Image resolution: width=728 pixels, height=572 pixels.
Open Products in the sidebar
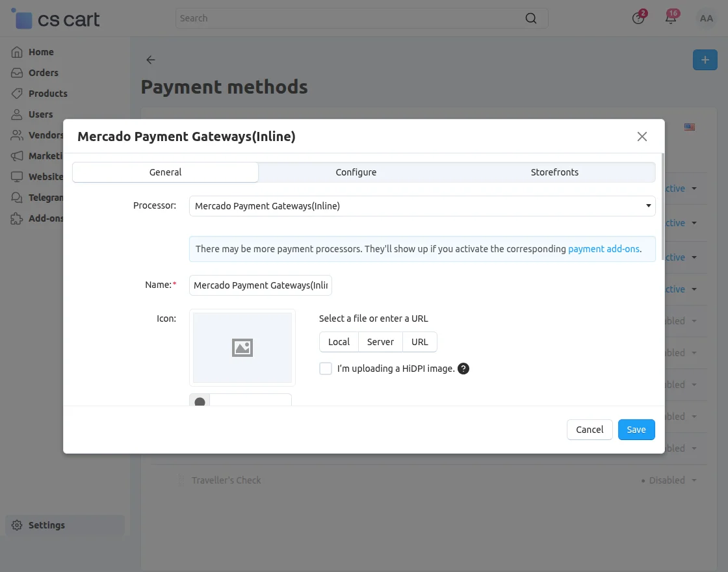(48, 94)
